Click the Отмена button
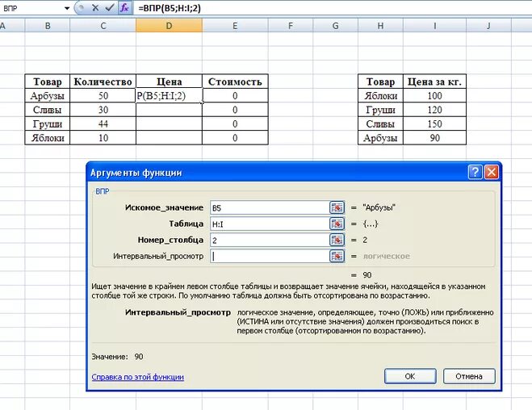This screenshot has height=410, width=532. coord(469,376)
